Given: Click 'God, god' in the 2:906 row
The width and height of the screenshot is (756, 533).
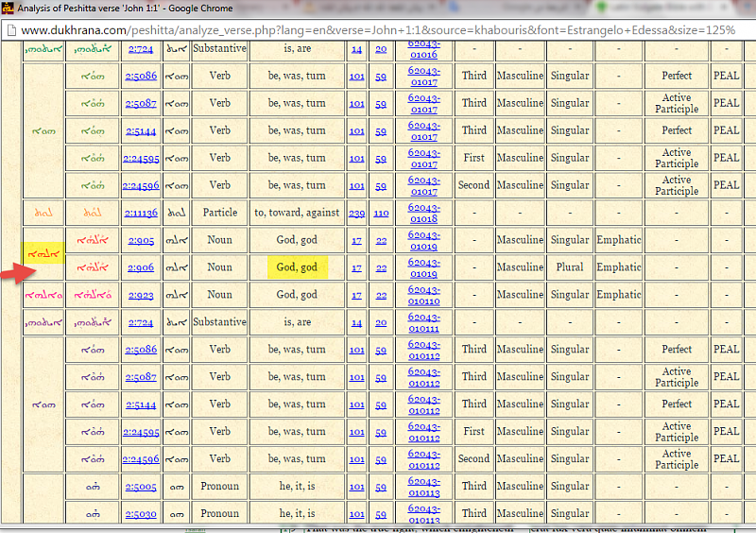Looking at the screenshot, I should click(x=297, y=267).
